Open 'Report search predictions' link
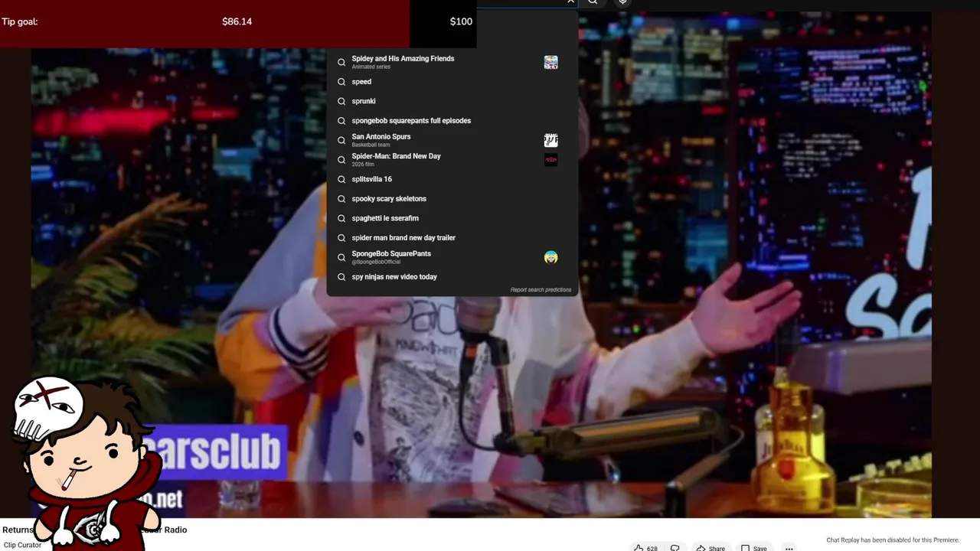The width and height of the screenshot is (980, 551). tap(541, 290)
